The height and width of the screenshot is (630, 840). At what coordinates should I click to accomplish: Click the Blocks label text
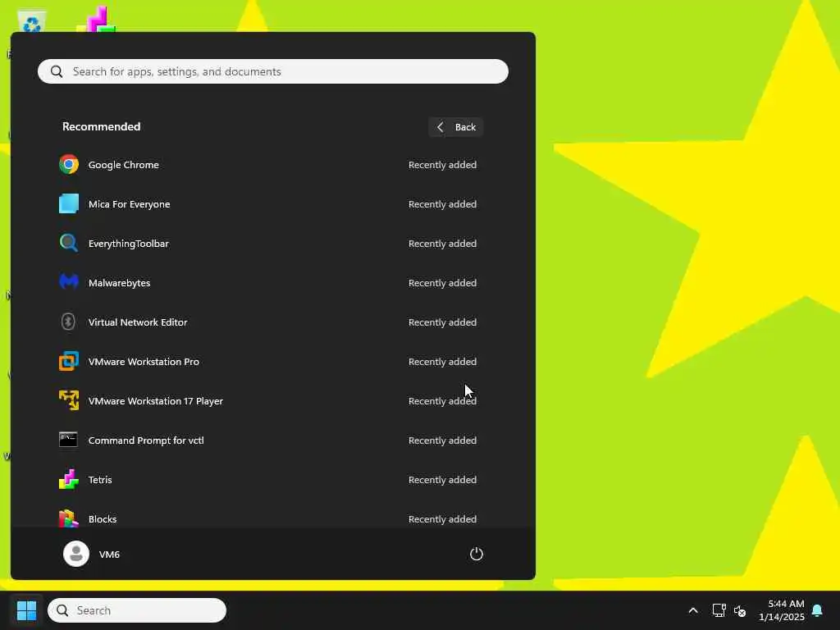pos(103,519)
